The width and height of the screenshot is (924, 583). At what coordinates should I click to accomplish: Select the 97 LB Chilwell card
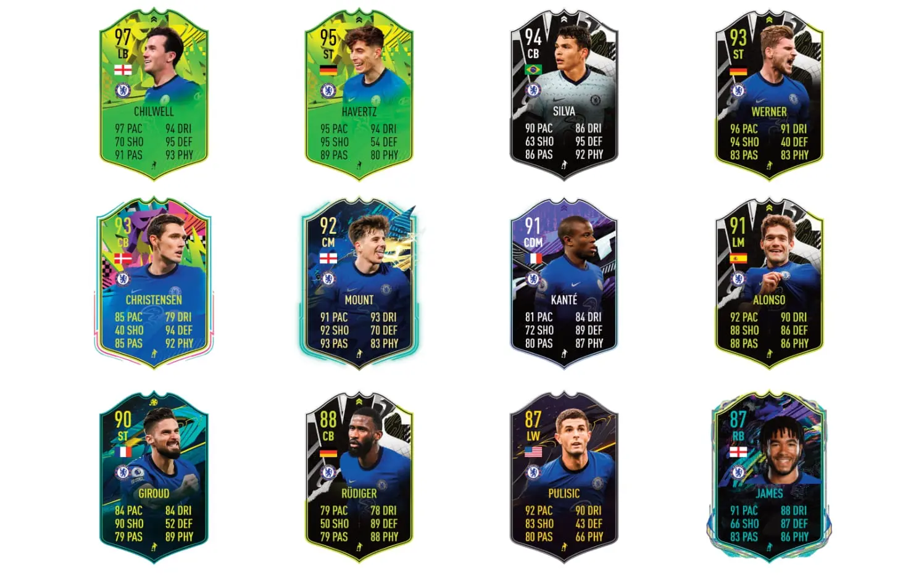click(154, 94)
